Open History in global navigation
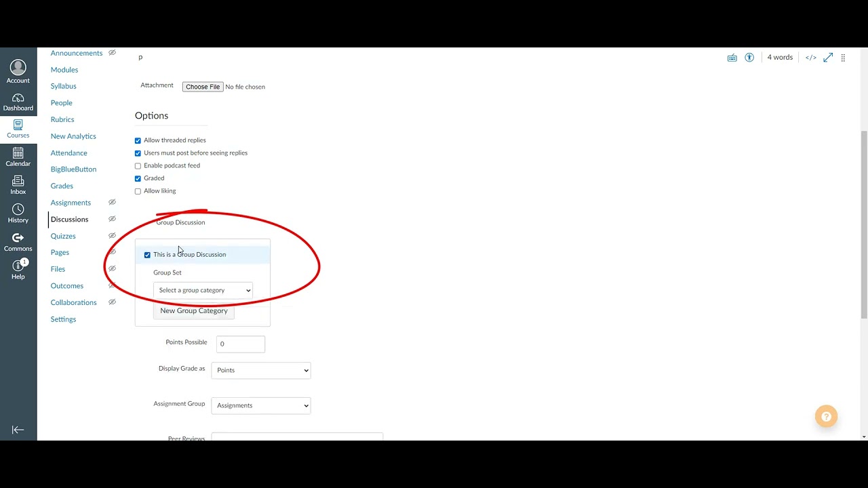The height and width of the screenshot is (488, 868). point(18,214)
